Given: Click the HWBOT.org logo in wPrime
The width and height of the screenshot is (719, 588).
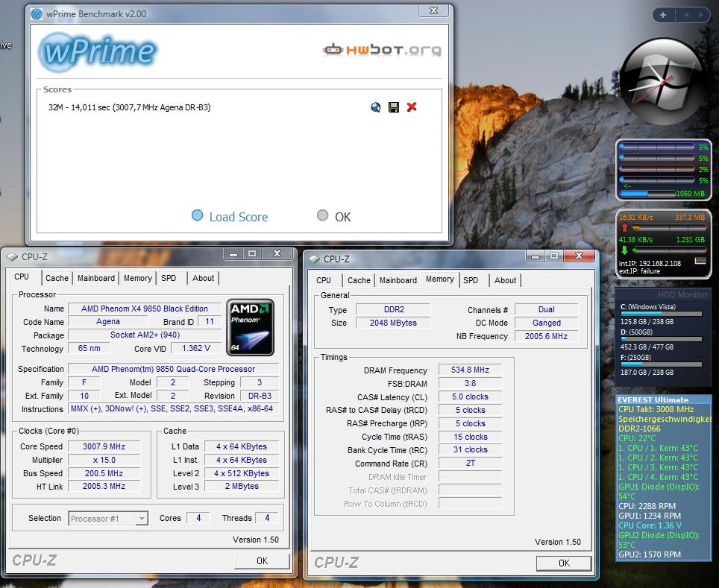Looking at the screenshot, I should click(382, 50).
